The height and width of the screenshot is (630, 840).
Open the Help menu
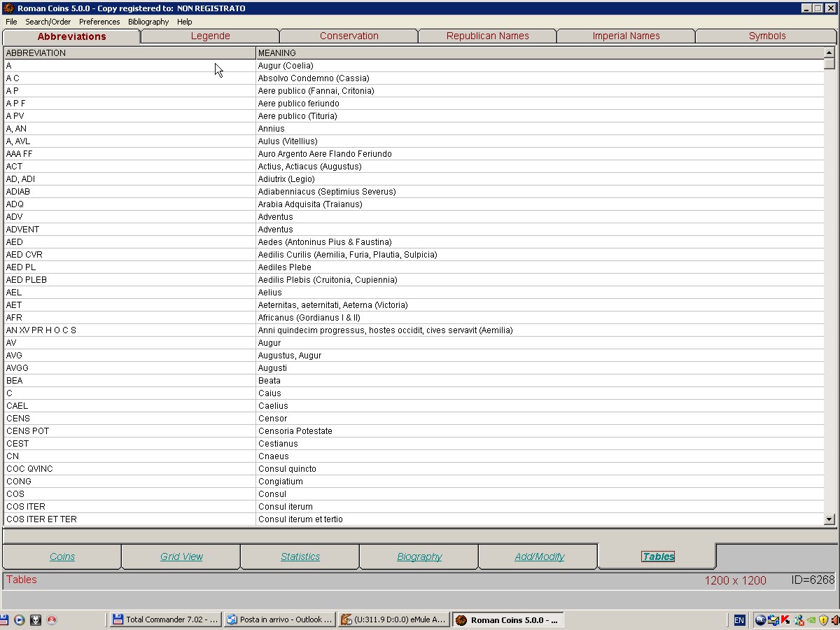pos(185,22)
